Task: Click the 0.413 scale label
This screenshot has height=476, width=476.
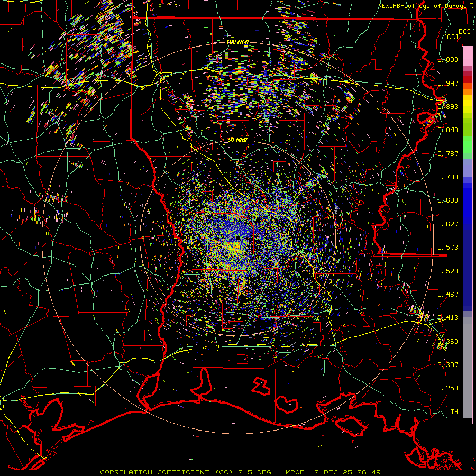Action: (448, 318)
